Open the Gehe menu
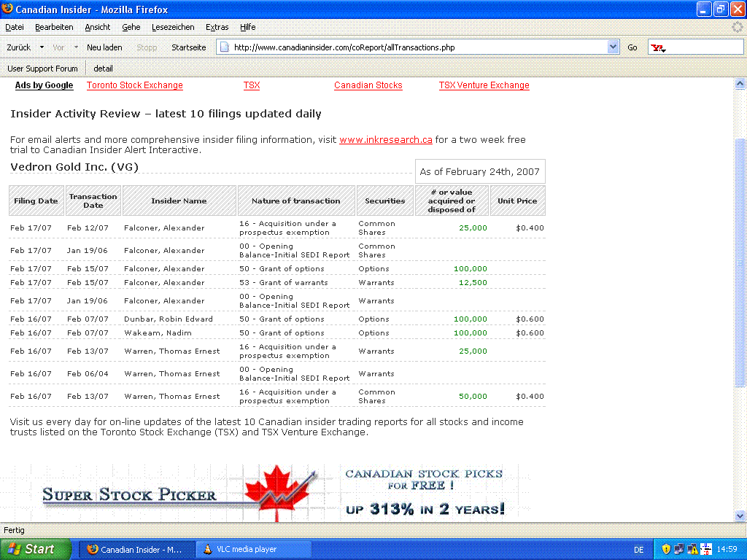747x560 pixels. pos(131,27)
